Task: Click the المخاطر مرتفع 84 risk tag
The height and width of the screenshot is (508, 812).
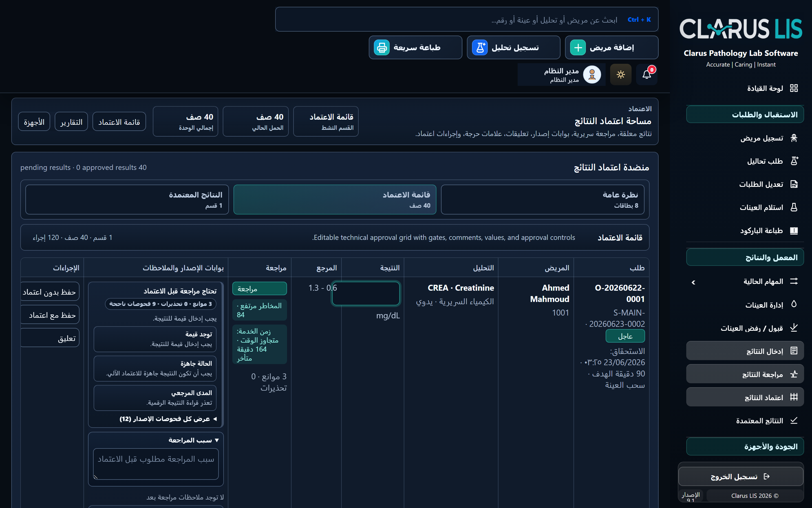Action: coord(260,310)
